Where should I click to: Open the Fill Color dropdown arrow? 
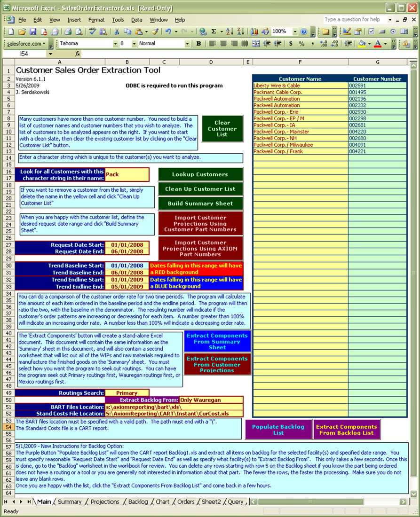click(369, 44)
